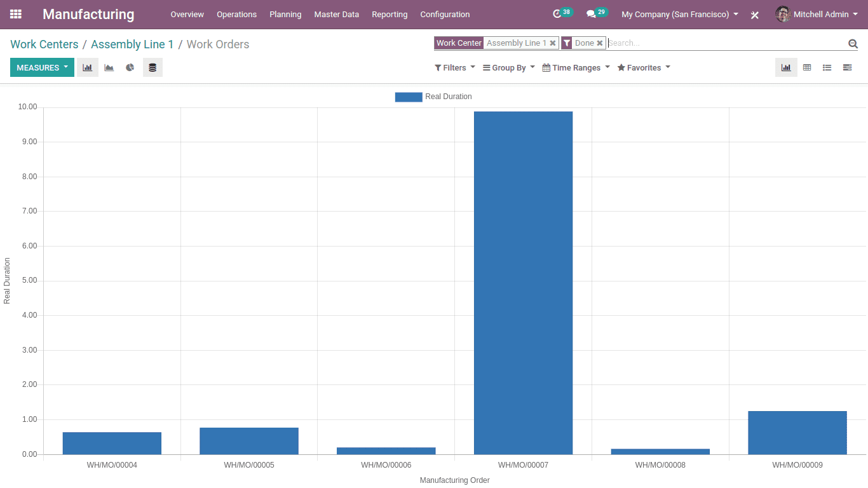Click the Work Orders breadcrumb text
Screen dimensions: 868x488
tap(218, 44)
